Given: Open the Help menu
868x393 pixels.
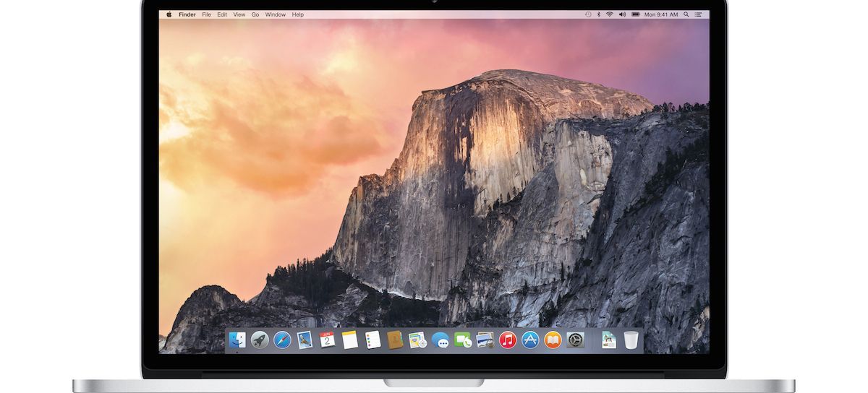Looking at the screenshot, I should pyautogui.click(x=298, y=14).
